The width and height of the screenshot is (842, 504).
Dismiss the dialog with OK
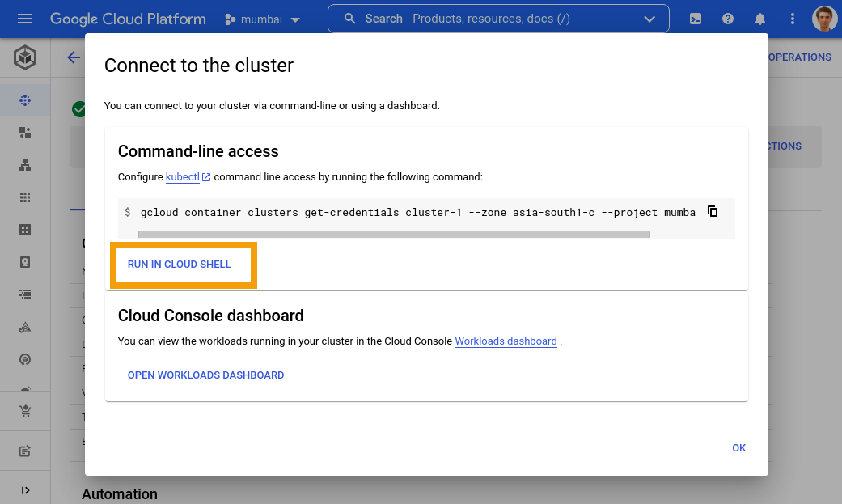[x=739, y=447]
